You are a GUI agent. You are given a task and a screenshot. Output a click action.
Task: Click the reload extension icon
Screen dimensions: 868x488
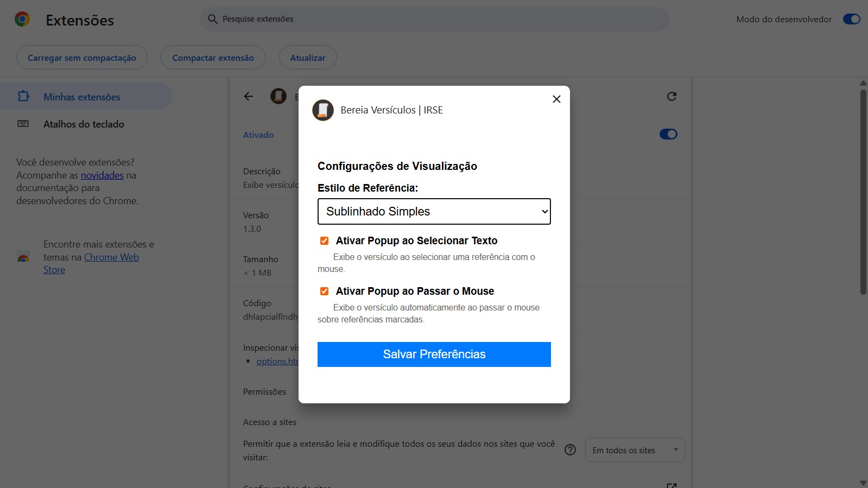click(x=671, y=97)
